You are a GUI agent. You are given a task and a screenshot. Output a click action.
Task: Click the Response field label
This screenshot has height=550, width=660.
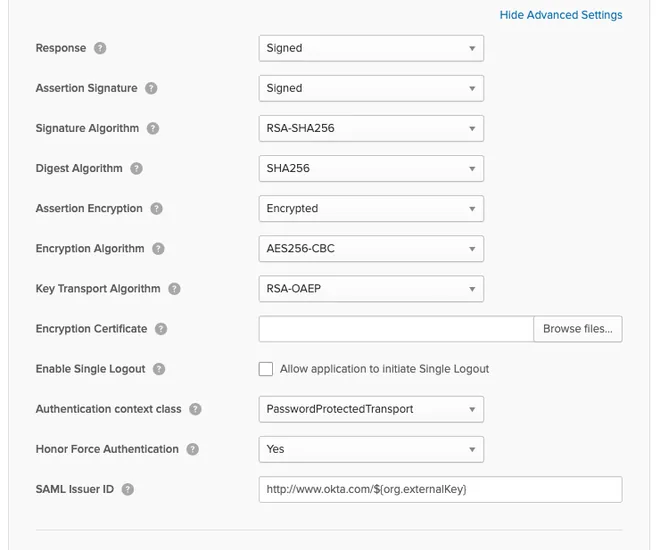(x=61, y=48)
